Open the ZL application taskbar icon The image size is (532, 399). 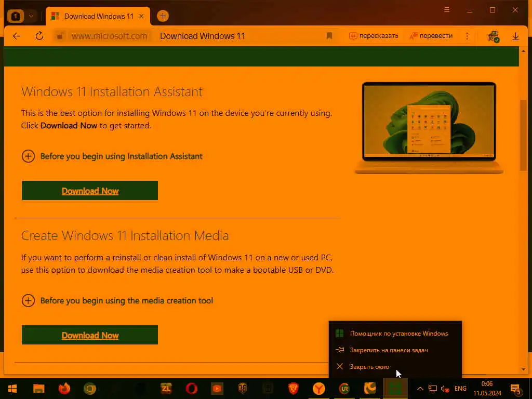(166, 389)
